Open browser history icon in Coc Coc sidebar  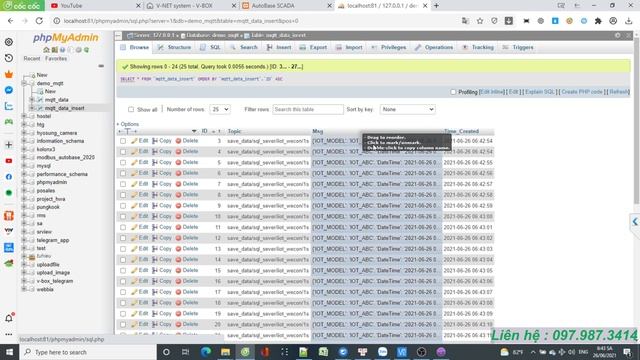(x=9, y=58)
